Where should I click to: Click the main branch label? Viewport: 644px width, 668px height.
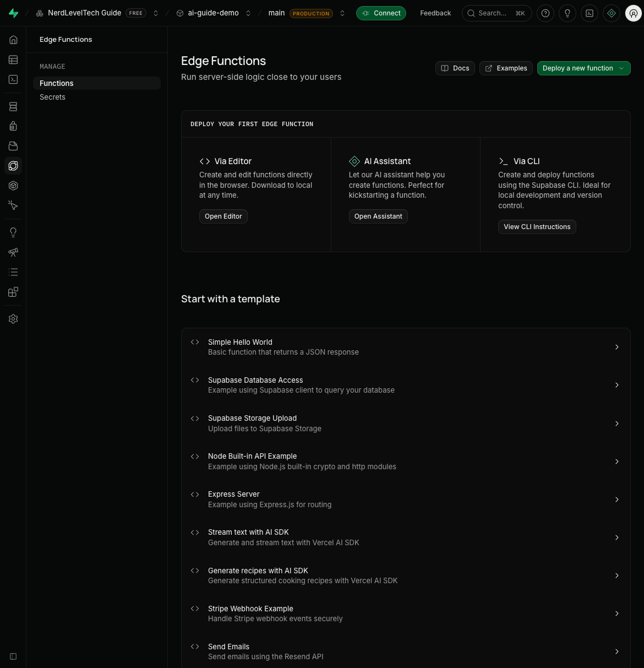tap(276, 13)
